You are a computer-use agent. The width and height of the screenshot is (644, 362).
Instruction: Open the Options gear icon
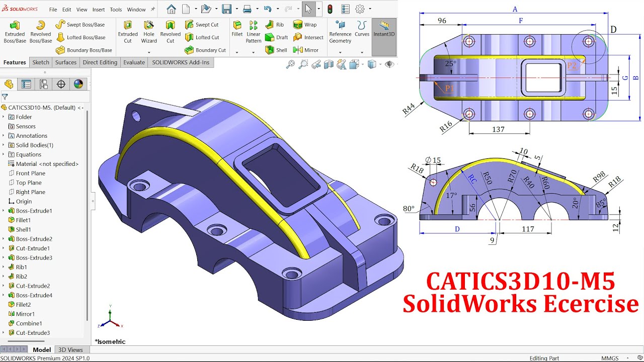(360, 9)
